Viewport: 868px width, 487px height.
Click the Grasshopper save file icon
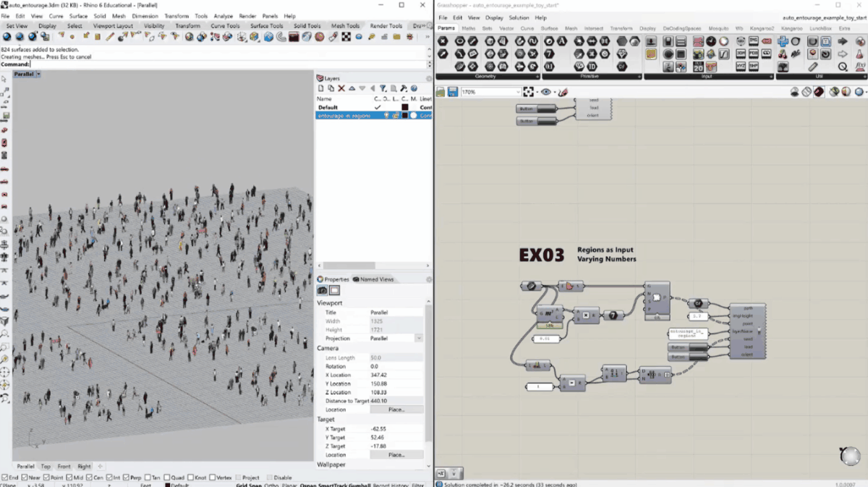coord(453,92)
